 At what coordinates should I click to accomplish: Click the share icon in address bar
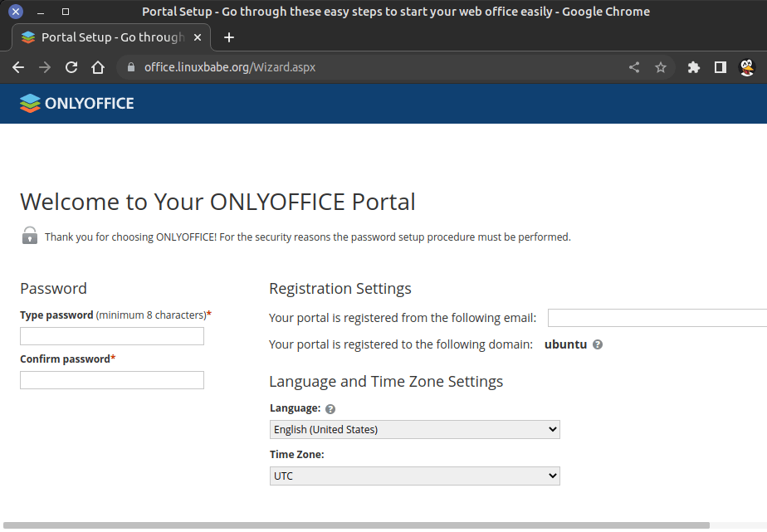point(634,68)
